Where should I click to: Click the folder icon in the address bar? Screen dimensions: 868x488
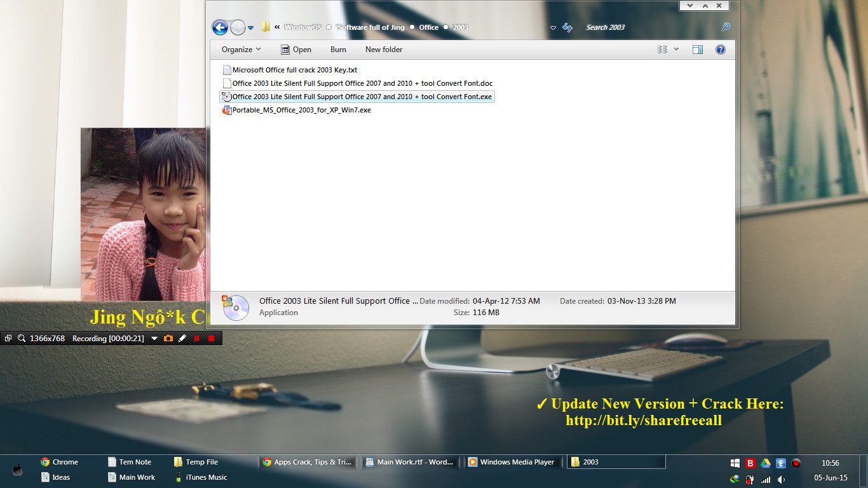(266, 27)
